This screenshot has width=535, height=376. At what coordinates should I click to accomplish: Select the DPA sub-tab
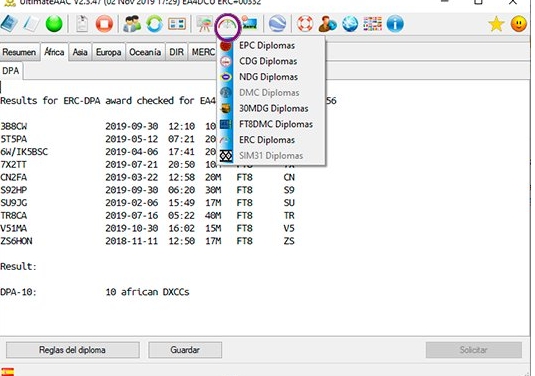tap(11, 71)
